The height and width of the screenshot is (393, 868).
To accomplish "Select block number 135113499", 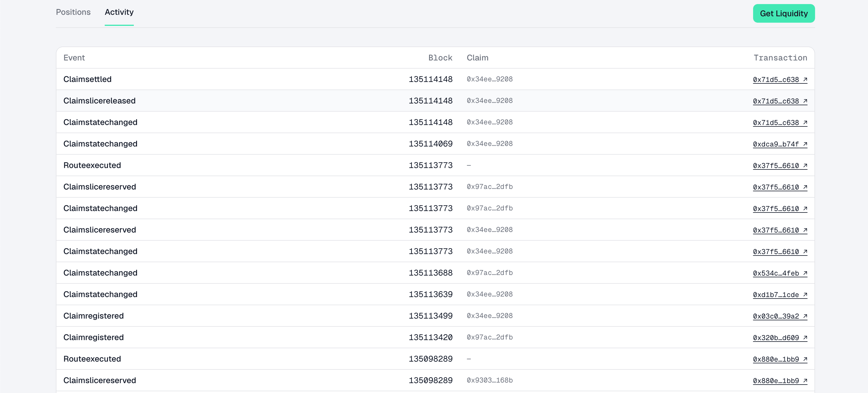I will pyautogui.click(x=431, y=316).
